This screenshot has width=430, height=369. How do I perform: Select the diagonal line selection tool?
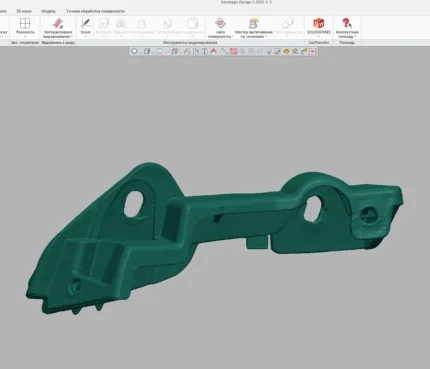[225, 51]
